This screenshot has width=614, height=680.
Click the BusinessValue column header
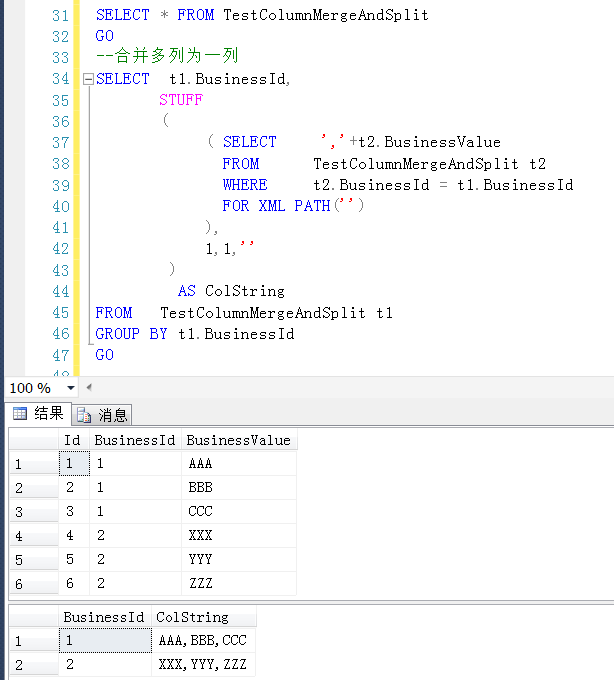239,440
